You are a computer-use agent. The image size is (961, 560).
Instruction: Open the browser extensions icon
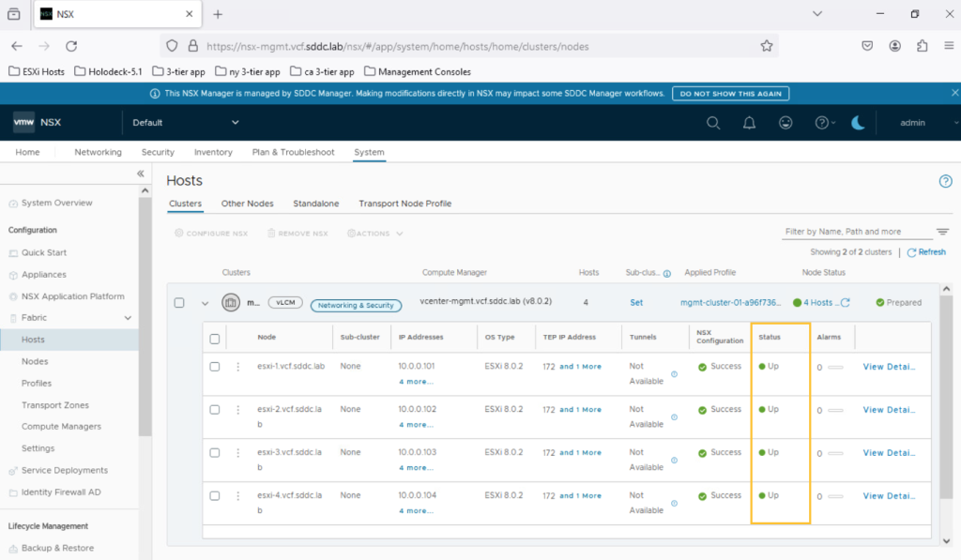(x=922, y=46)
